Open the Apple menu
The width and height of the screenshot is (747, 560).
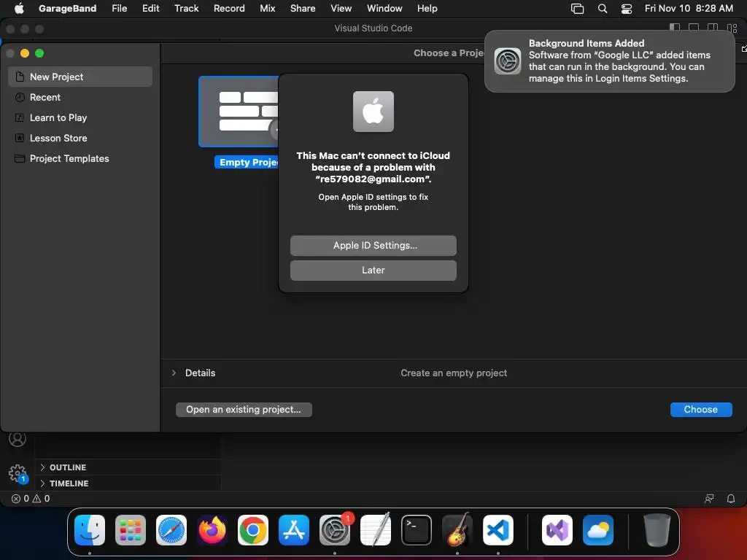pos(19,9)
